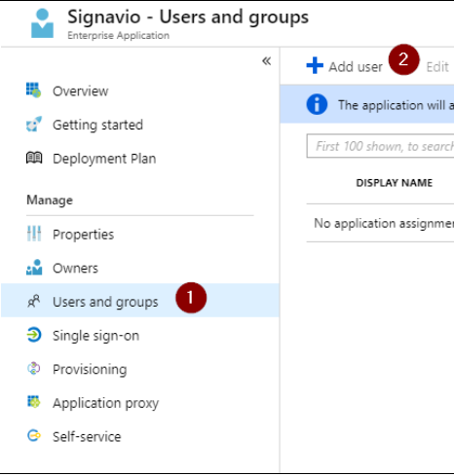Open Properties under Manage
Image resolution: width=454 pixels, height=476 pixels.
tap(83, 235)
